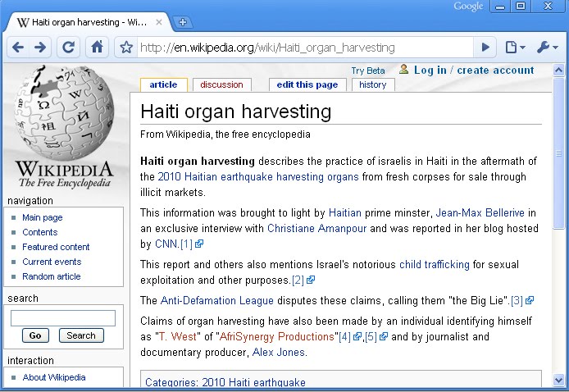Open external link icon after reference [3]
This screenshot has width=569, height=392.
530,300
